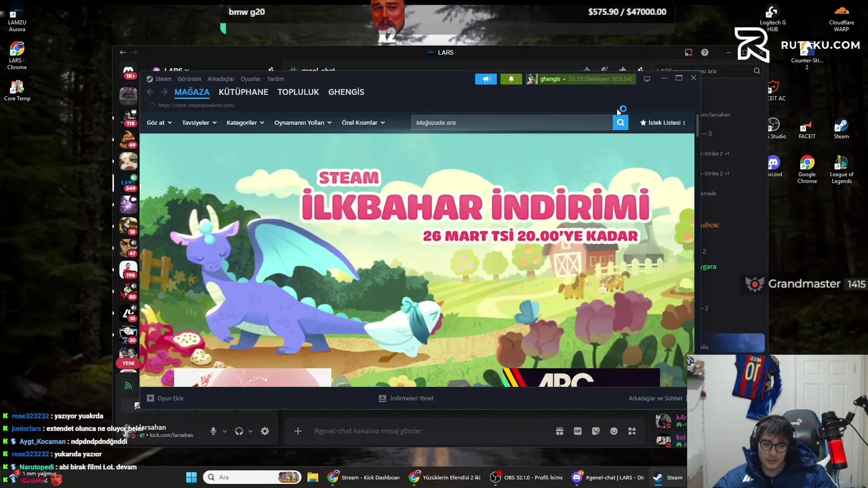Expand headphone output options arrow
868x488 pixels.
click(250, 431)
